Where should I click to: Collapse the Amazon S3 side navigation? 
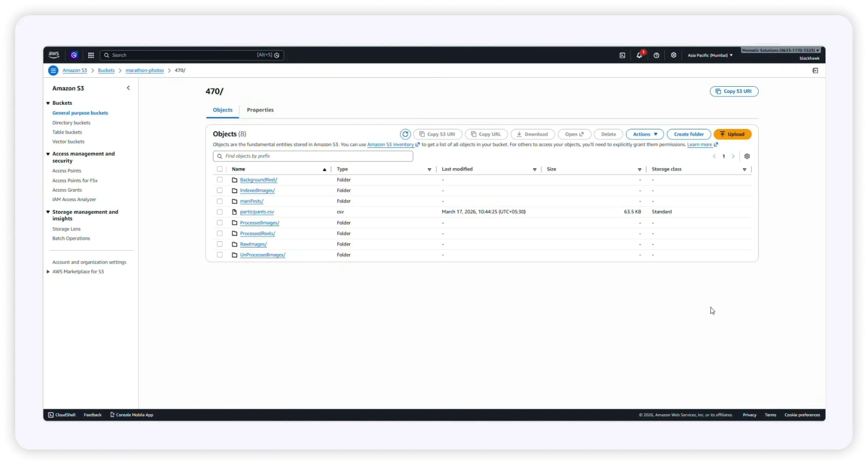coord(128,88)
